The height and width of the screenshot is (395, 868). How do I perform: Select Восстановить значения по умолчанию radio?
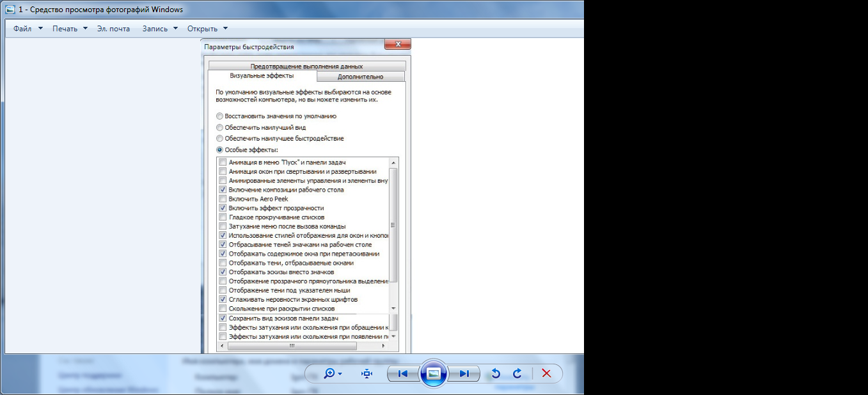pyautogui.click(x=220, y=116)
